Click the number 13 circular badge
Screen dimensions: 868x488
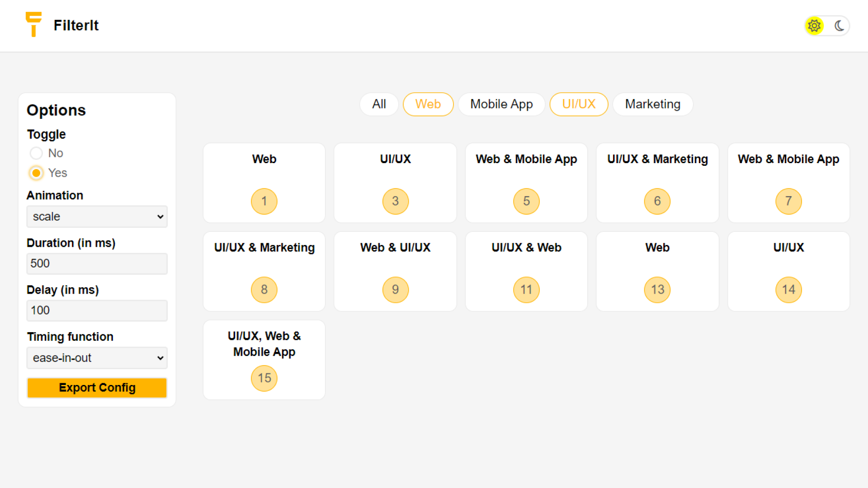click(x=657, y=290)
